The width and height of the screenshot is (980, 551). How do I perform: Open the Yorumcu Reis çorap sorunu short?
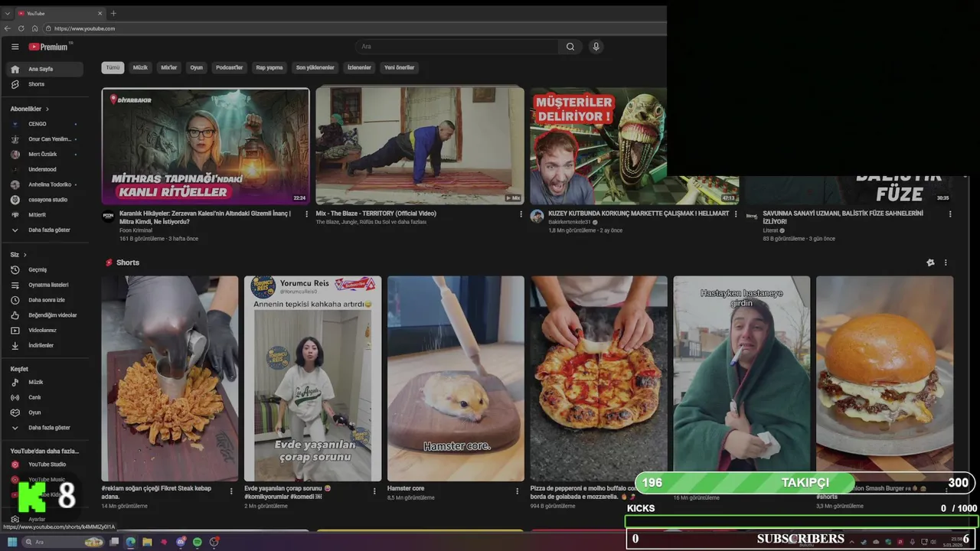click(312, 378)
